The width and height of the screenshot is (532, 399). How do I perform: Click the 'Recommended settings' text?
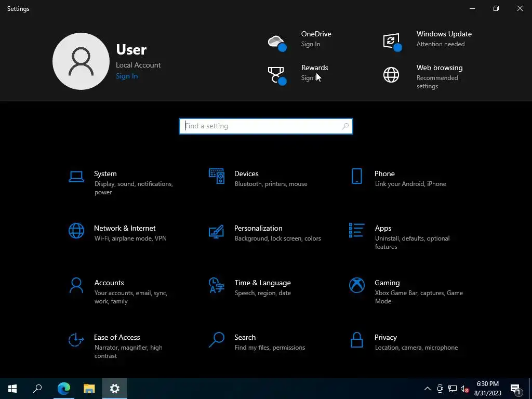point(437,82)
